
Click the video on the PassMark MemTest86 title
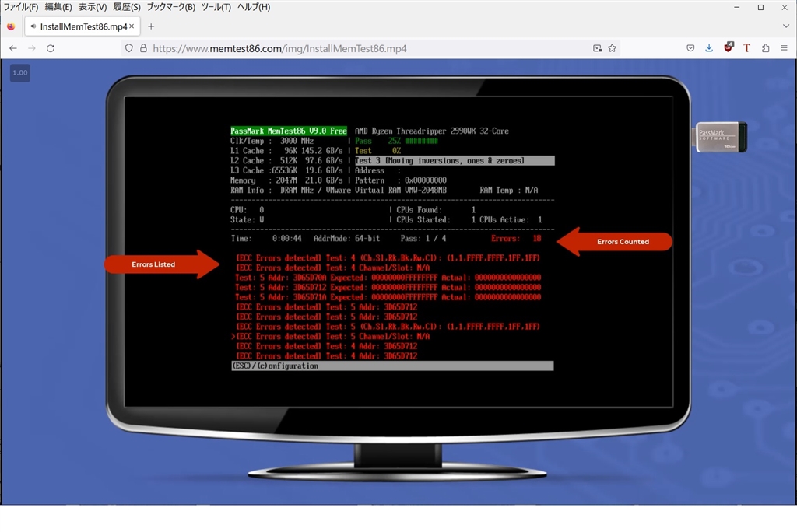[289, 131]
